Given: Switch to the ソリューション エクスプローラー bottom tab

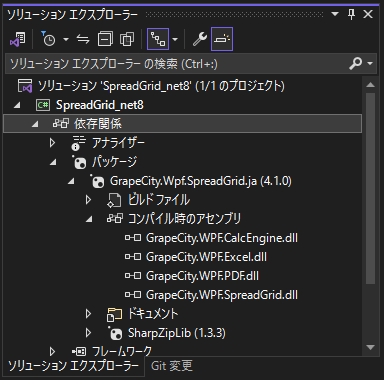Looking at the screenshot, I should (x=73, y=366).
